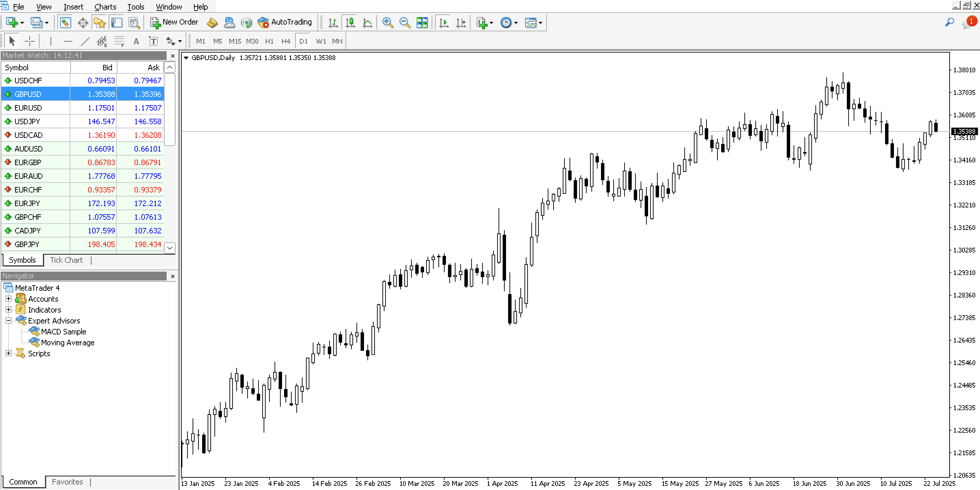The width and height of the screenshot is (980, 490).
Task: Switch to the Favorites tab in Navigator
Action: 67,481
